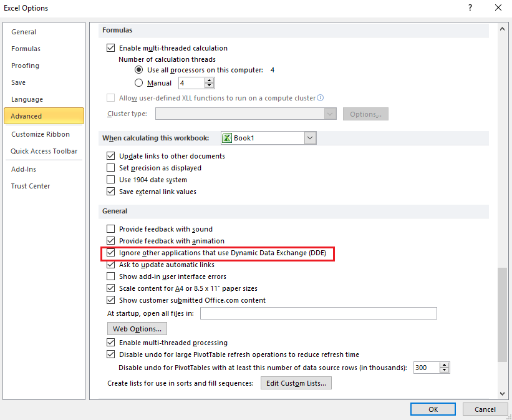Click the At startup open all files field
Image resolution: width=512 pixels, height=420 pixels.
[x=319, y=313]
